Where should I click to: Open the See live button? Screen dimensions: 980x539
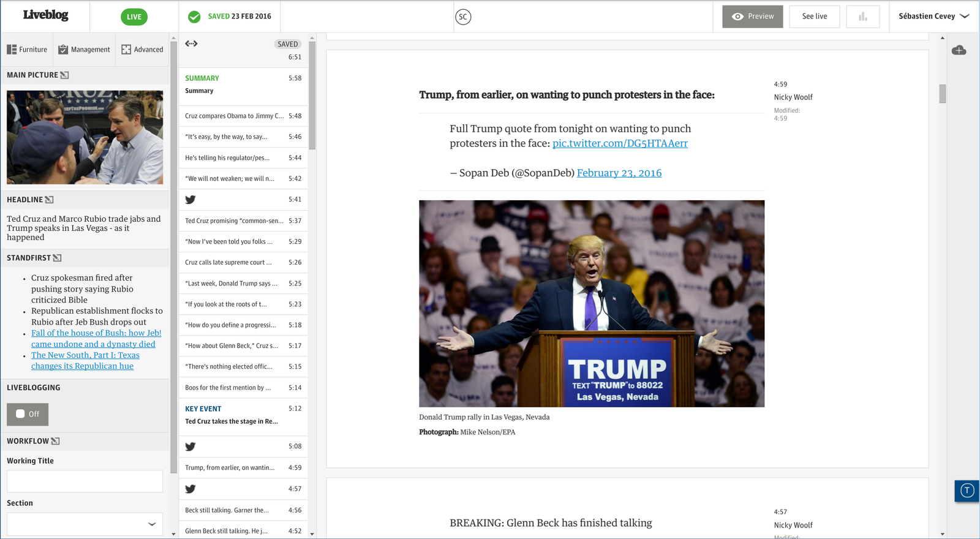[x=815, y=17]
